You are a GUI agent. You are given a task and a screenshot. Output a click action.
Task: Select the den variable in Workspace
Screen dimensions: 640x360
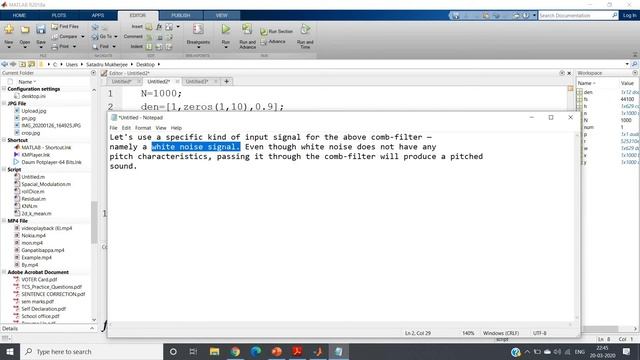click(x=588, y=92)
